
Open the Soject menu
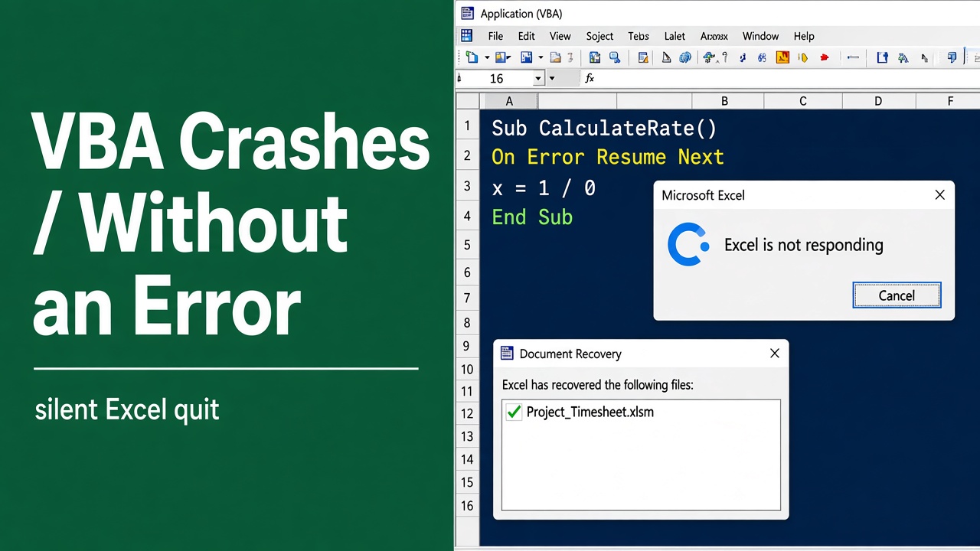click(x=599, y=36)
